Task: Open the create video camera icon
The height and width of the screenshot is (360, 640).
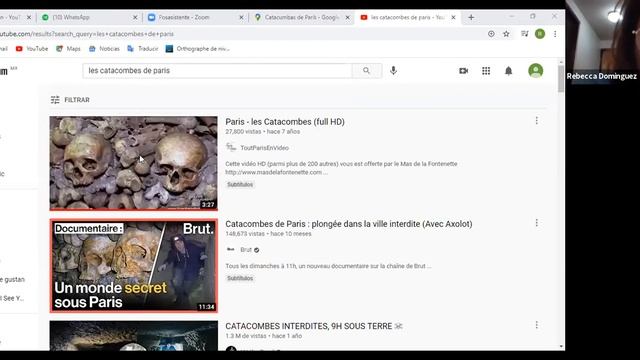Action: click(x=463, y=71)
